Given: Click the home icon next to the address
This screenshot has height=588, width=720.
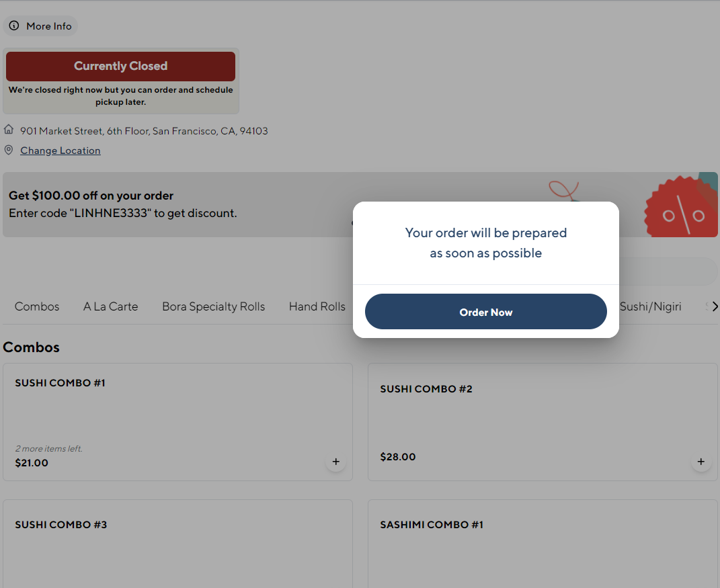Looking at the screenshot, I should click(8, 128).
